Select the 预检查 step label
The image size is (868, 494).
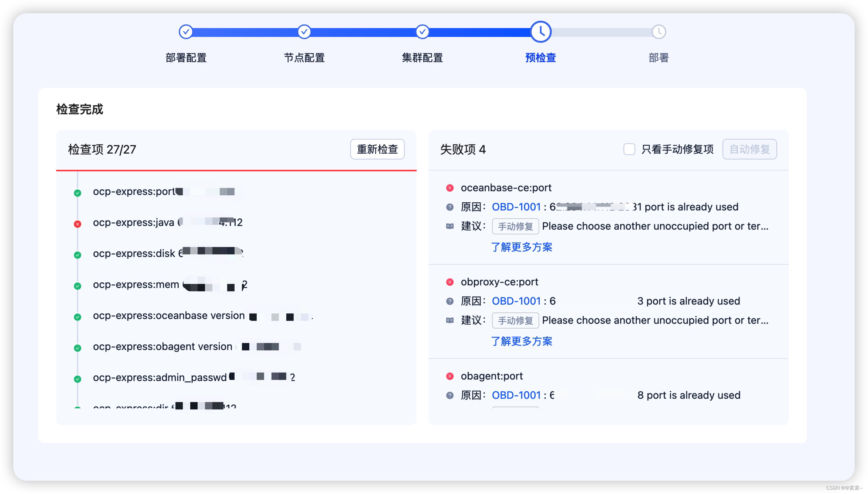point(540,58)
